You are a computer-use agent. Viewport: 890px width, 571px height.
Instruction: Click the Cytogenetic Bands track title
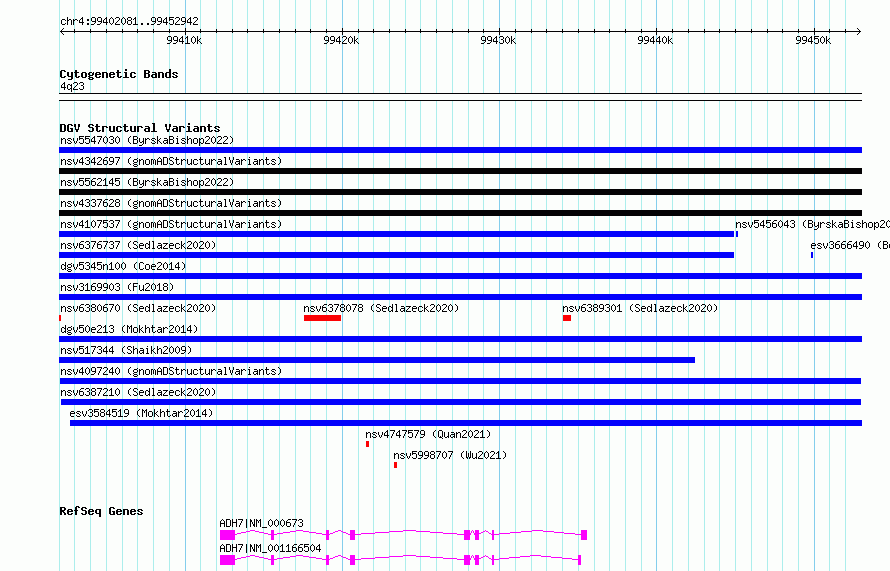click(119, 74)
